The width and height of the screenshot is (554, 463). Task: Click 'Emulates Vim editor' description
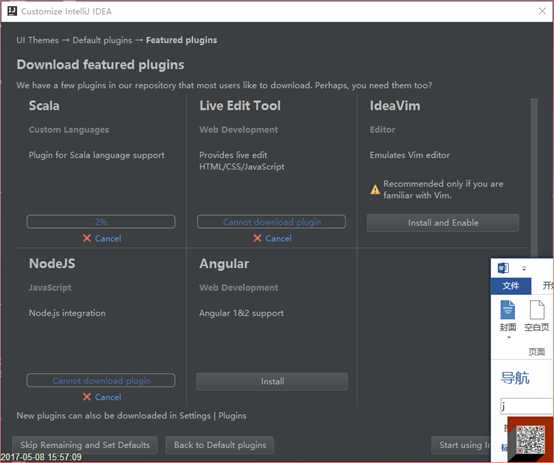[x=410, y=155]
